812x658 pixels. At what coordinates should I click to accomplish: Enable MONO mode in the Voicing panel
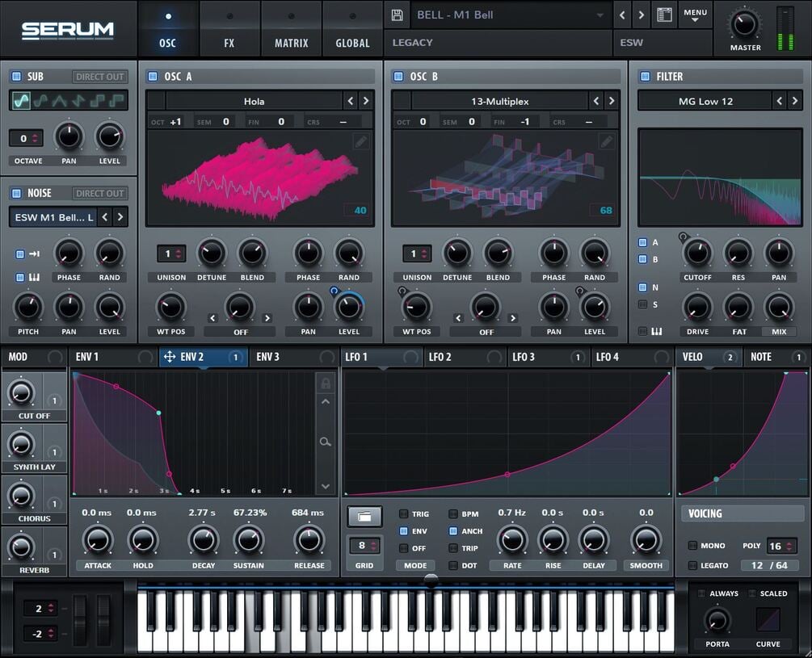coord(694,546)
